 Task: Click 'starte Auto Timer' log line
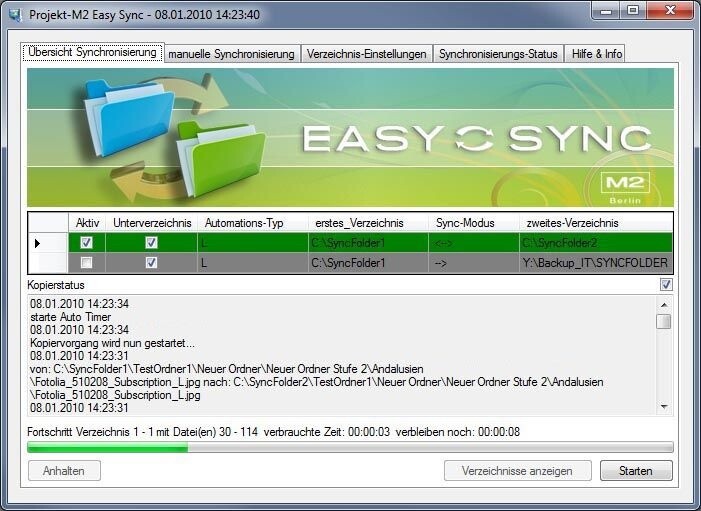click(71, 317)
